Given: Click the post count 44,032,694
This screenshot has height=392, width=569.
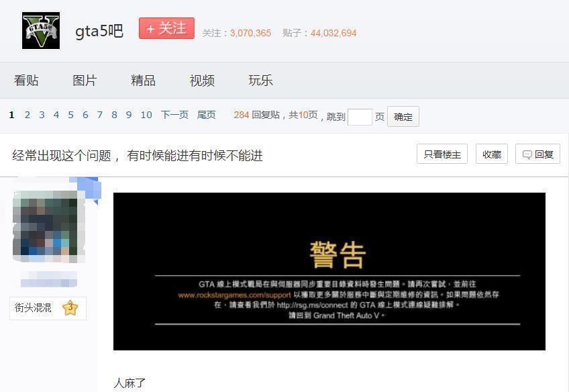Looking at the screenshot, I should pos(333,33).
